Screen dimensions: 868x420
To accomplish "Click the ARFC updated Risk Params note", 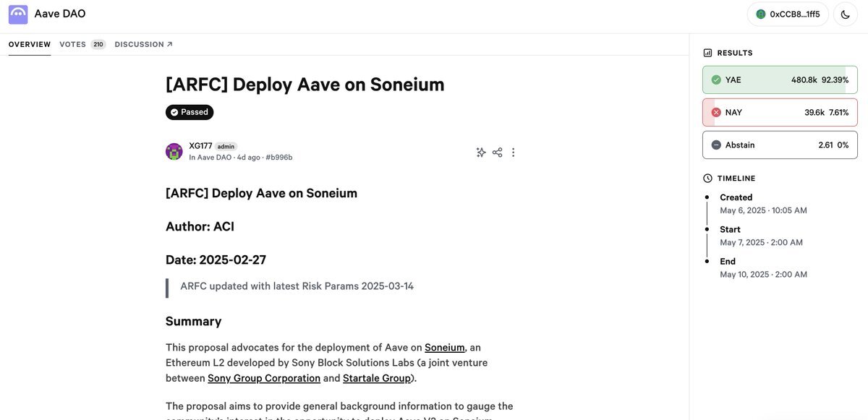I will [x=297, y=286].
